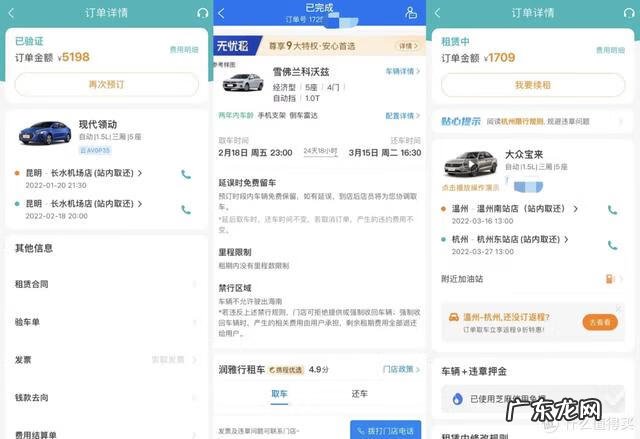Tap the 禁行区域 heading
The image size is (640, 439).
pyautogui.click(x=235, y=288)
